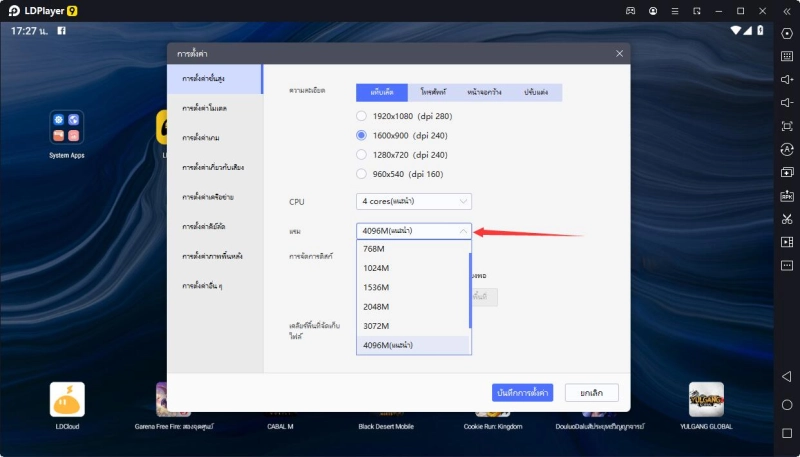Click the 17:27 clock in status bar

(x=29, y=31)
